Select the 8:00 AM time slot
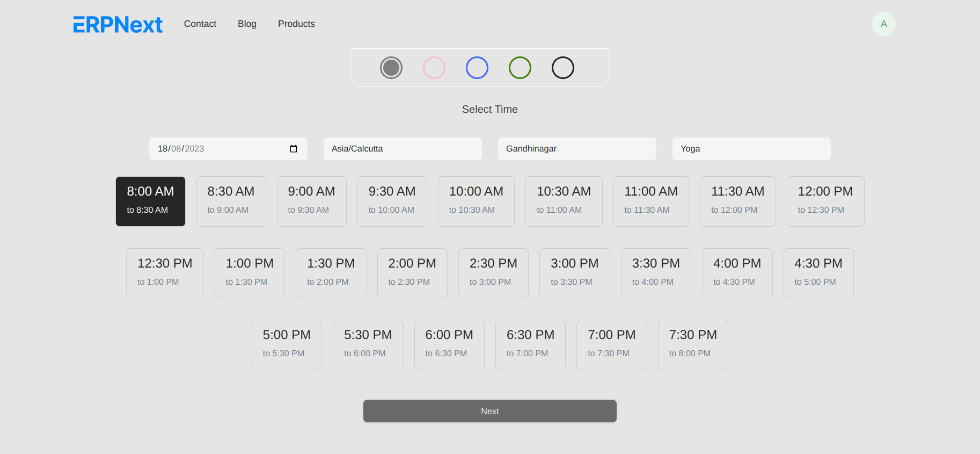The image size is (980, 454). point(150,201)
